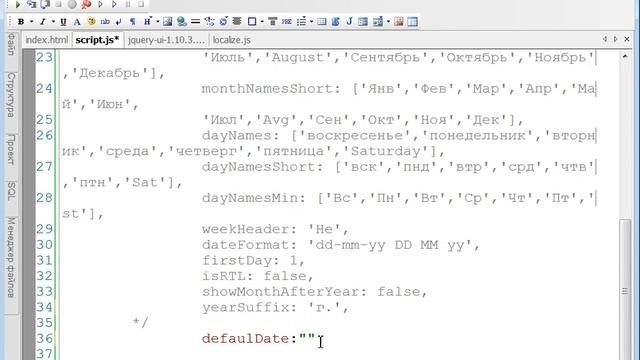
Task: Click on 'showMonthAfterYear' on line 33
Action: pyautogui.click(x=280, y=292)
